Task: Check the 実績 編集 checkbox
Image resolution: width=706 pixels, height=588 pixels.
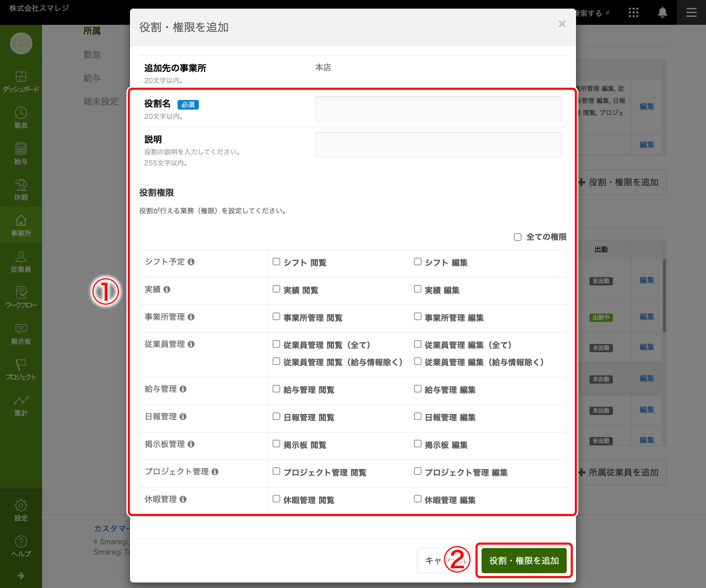Action: [417, 289]
